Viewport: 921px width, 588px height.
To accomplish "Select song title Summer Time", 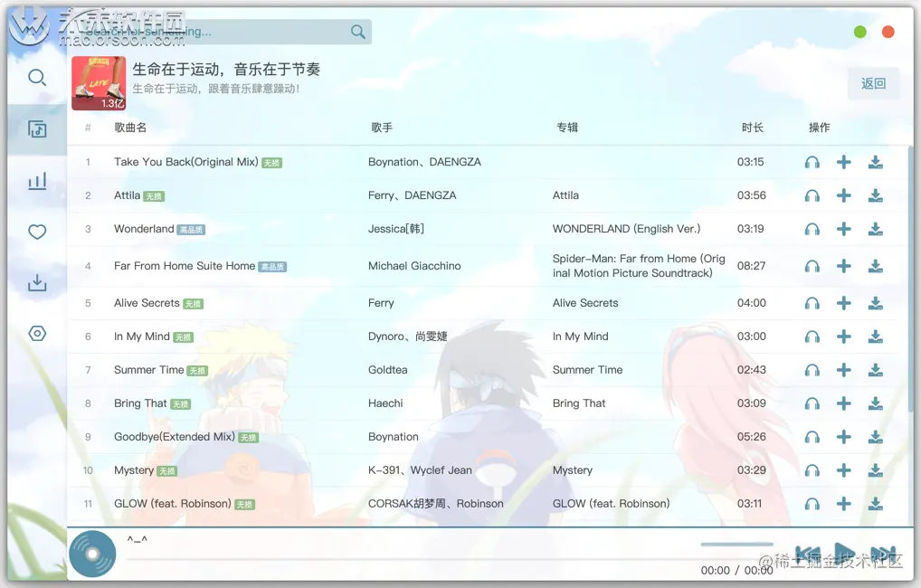I will click(x=148, y=370).
